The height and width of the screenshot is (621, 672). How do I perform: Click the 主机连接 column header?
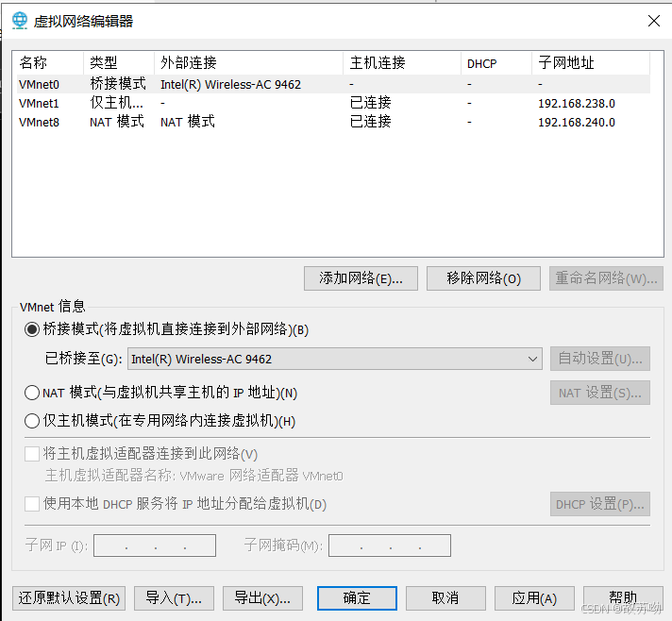click(x=402, y=63)
